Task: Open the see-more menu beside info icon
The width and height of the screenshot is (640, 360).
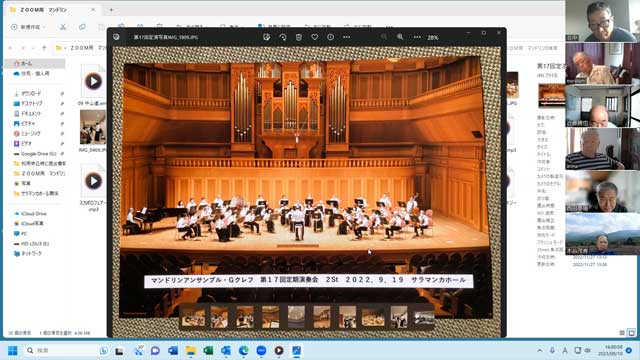Action: 347,37
